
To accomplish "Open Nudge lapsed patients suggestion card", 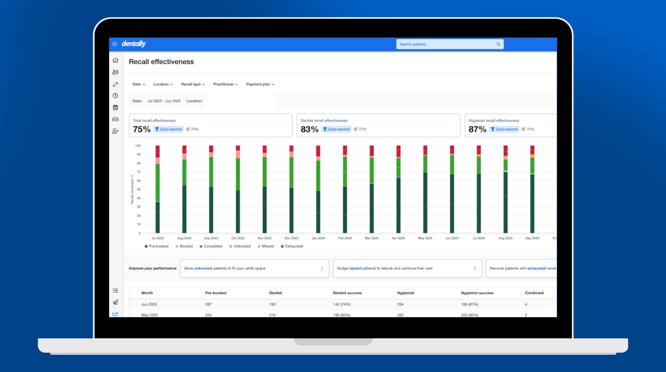I will 407,268.
